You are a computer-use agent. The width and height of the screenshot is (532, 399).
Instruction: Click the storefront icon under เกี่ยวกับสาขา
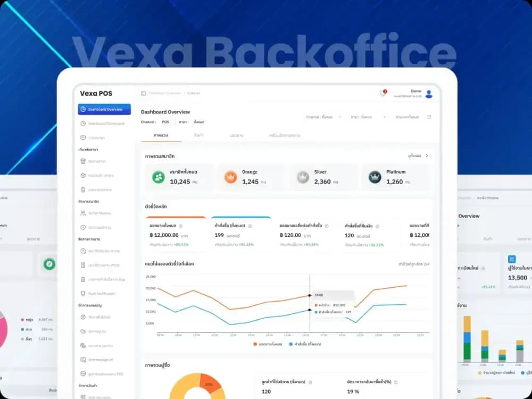tap(83, 161)
